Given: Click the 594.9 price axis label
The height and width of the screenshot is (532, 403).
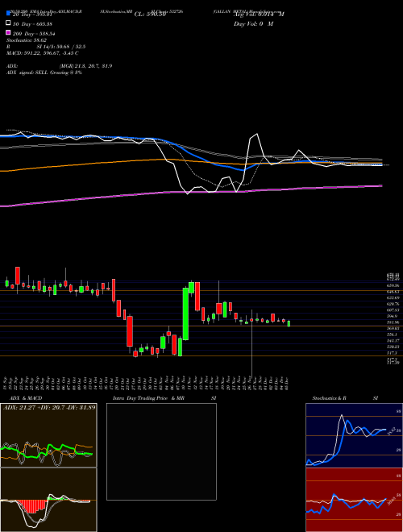Looking at the screenshot, I should 393,316.
